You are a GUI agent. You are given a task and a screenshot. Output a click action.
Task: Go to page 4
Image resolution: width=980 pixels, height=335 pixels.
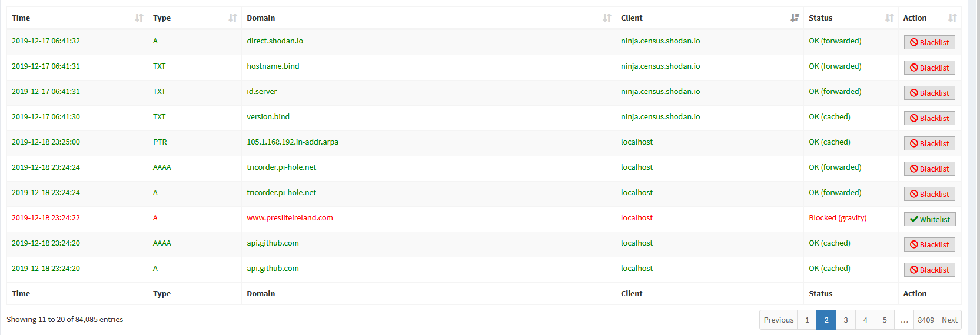[865, 320]
